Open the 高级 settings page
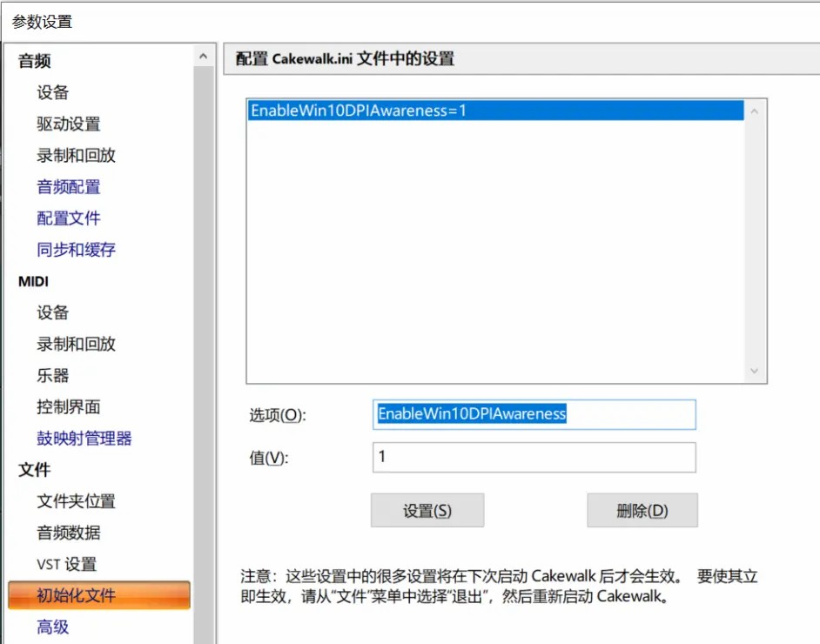Image resolution: width=820 pixels, height=644 pixels. coord(53,627)
